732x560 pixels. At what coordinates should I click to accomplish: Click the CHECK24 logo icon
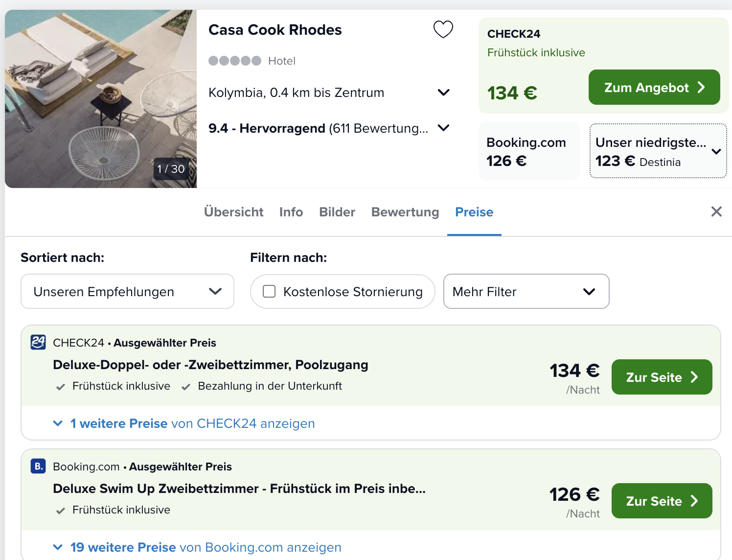[38, 342]
